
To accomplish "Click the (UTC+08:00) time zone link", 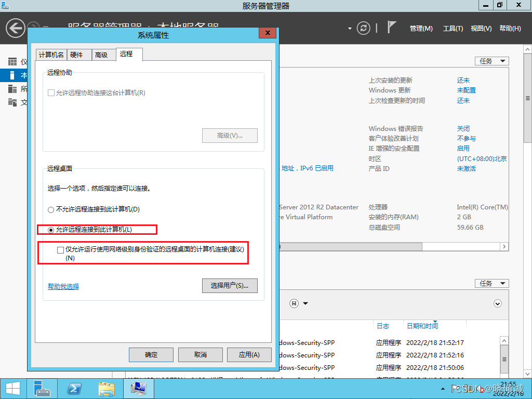I will pyautogui.click(x=482, y=159).
